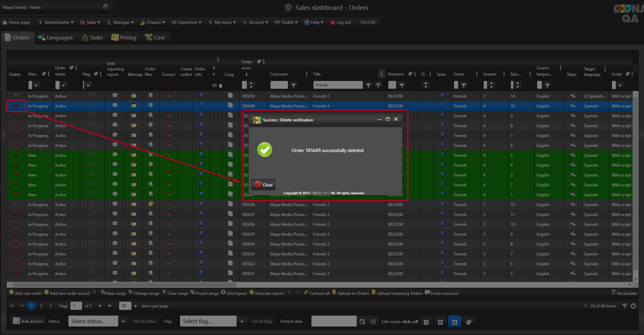The image size is (644, 335).
Task: Open the Select flag dropdown
Action: pos(242,321)
